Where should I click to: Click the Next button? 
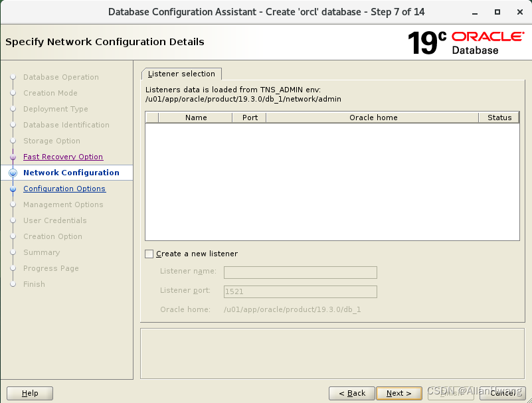click(399, 393)
